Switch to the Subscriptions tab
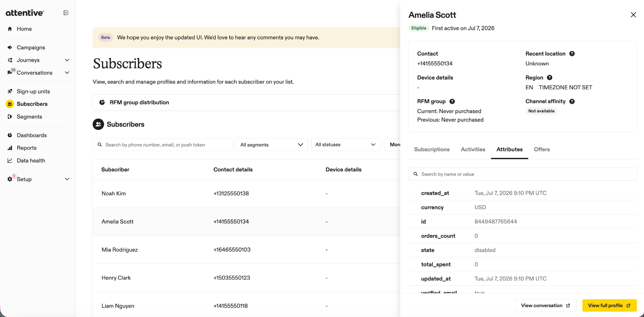 click(432, 149)
